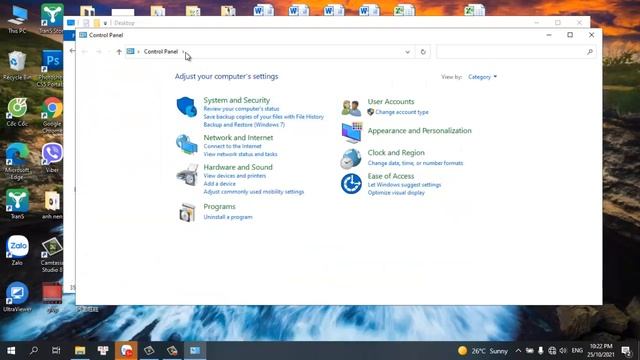Open Backup and Restore (Windows 7)
This screenshot has height=360, width=640.
(x=244, y=124)
